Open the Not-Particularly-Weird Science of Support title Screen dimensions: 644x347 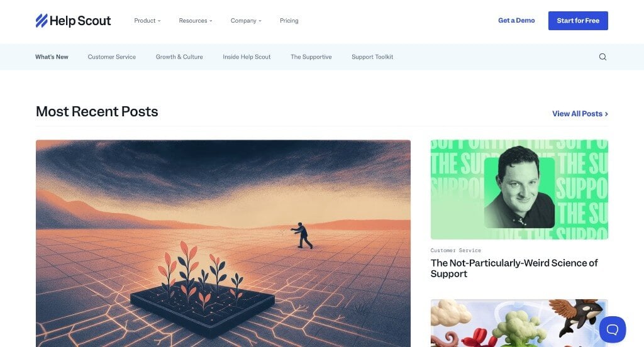[x=514, y=268]
